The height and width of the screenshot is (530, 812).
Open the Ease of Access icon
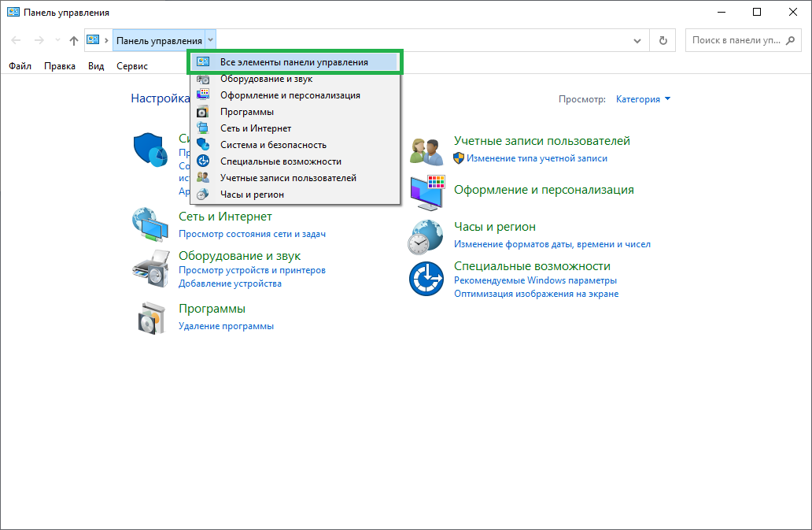426,279
